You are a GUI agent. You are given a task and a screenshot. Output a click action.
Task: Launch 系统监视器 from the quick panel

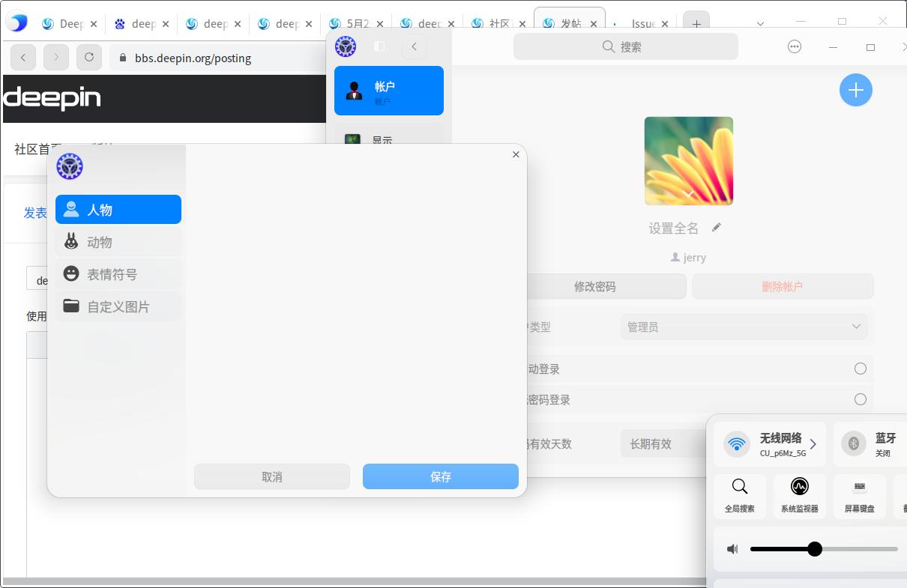point(799,494)
